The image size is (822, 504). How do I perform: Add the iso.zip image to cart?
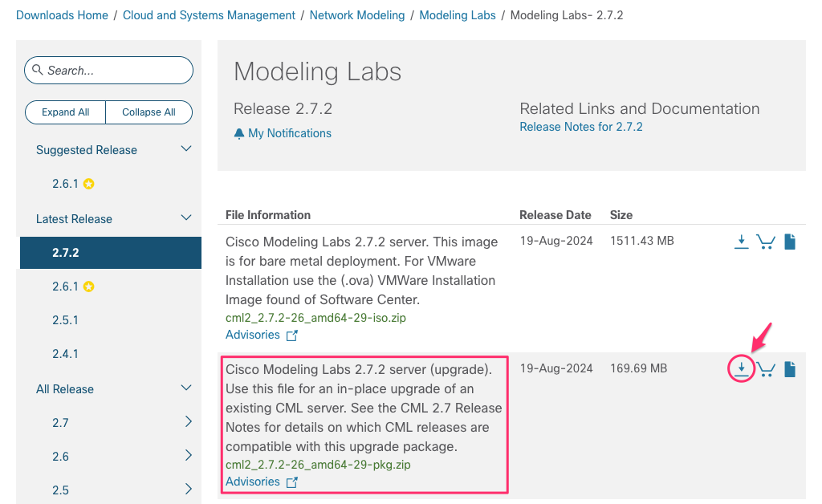coord(766,242)
